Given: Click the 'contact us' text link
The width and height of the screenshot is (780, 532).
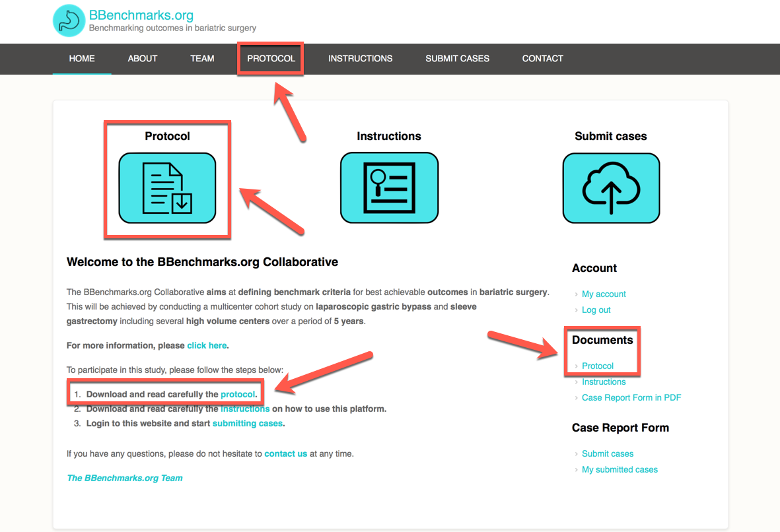Looking at the screenshot, I should coord(285,453).
